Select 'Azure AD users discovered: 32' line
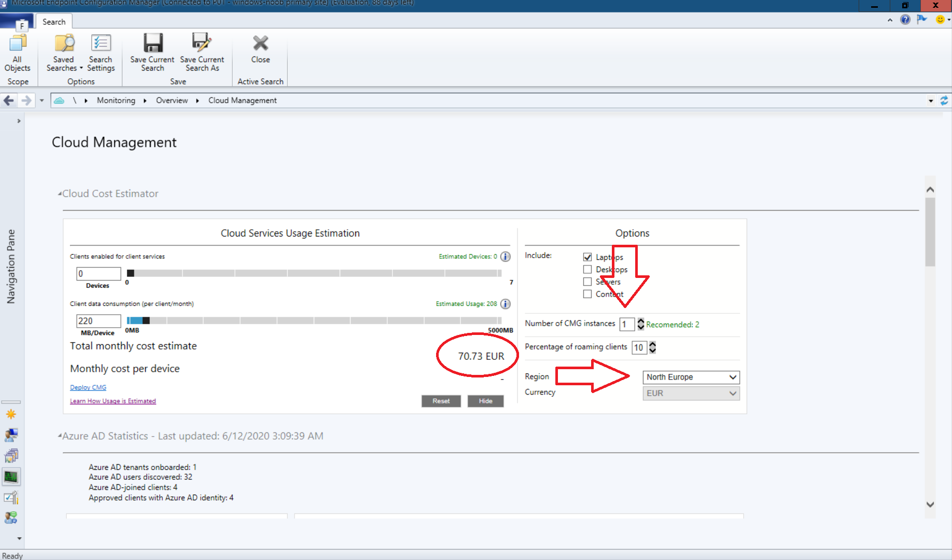 [x=141, y=477]
